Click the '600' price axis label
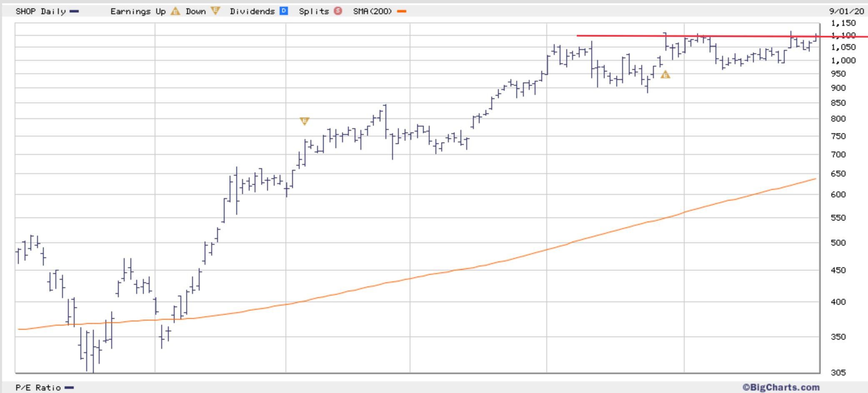This screenshot has width=868, height=393. coord(838,194)
